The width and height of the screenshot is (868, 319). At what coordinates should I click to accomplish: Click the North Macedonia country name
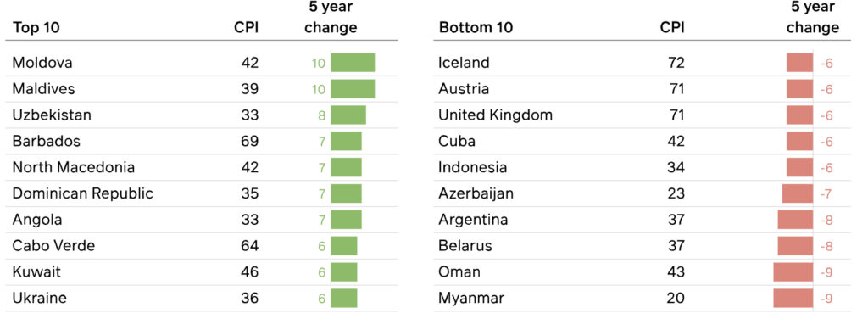[x=73, y=167]
